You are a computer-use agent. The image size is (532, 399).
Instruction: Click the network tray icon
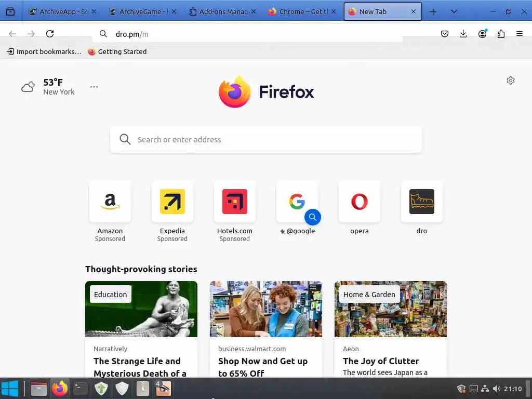485,389
